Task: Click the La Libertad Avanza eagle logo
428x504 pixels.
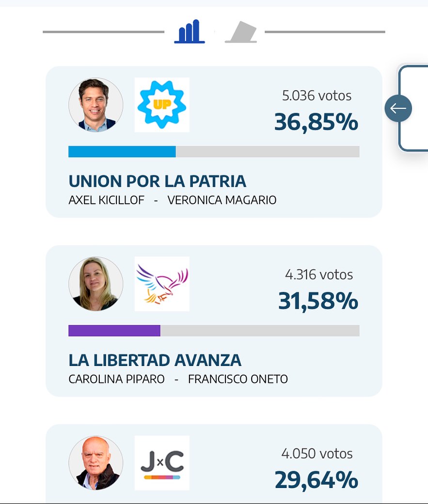Action: point(161,284)
